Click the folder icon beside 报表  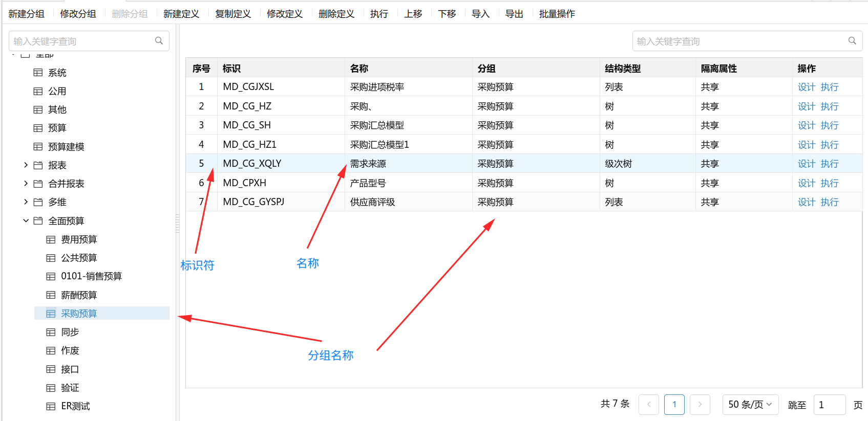(38, 165)
